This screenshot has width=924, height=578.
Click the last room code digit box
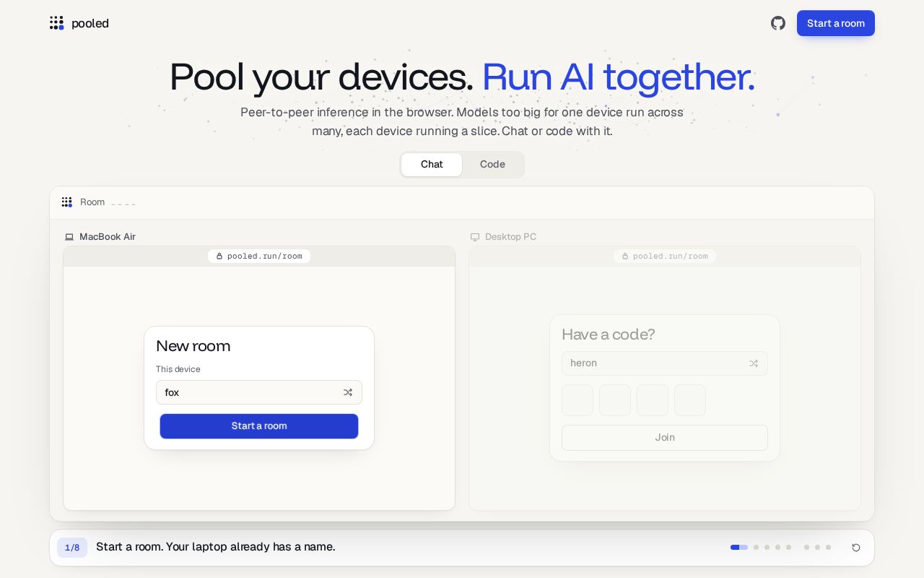coord(690,400)
